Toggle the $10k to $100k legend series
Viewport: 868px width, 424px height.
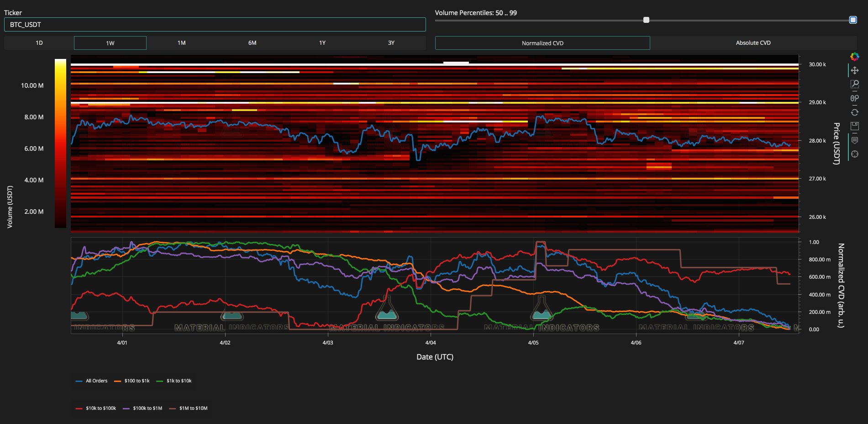pos(96,408)
